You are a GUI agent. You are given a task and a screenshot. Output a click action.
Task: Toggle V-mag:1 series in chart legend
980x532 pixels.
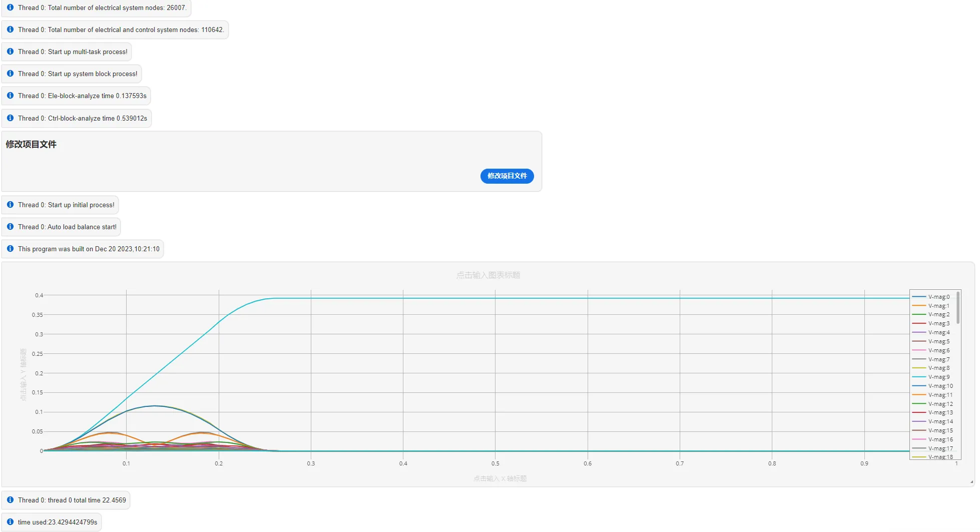(931, 306)
